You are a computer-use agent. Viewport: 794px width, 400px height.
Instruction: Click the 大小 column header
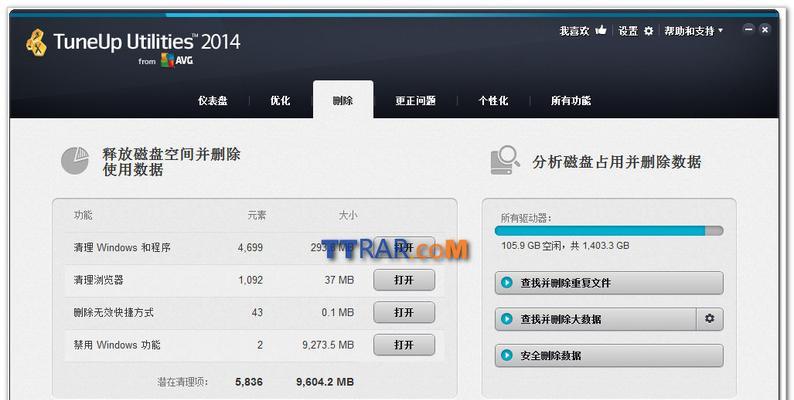pyautogui.click(x=347, y=215)
